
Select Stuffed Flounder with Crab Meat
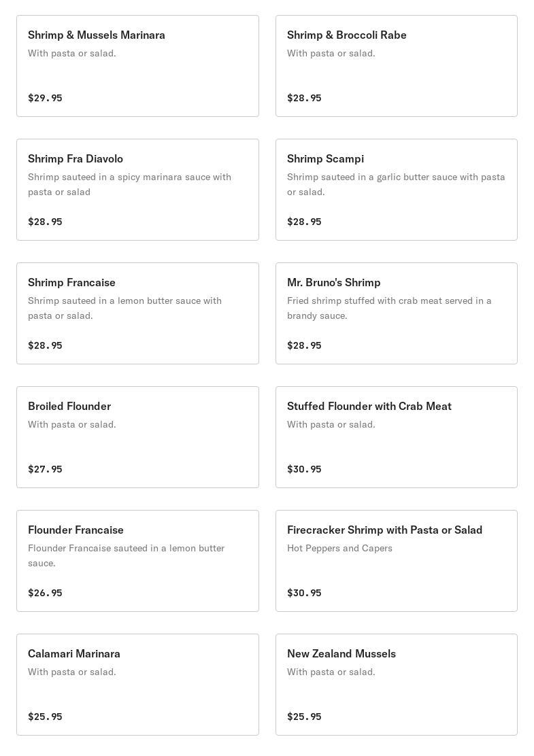[x=396, y=437]
